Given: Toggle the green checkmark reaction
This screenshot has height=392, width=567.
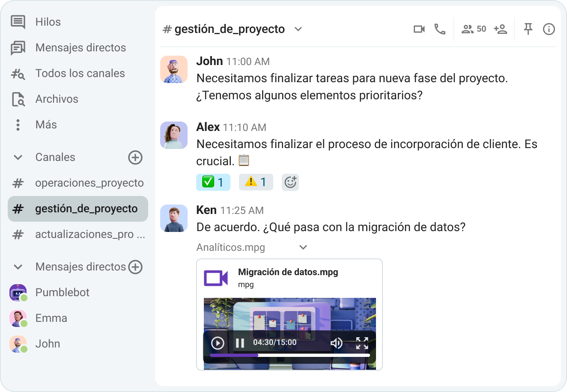Looking at the screenshot, I should [x=213, y=182].
